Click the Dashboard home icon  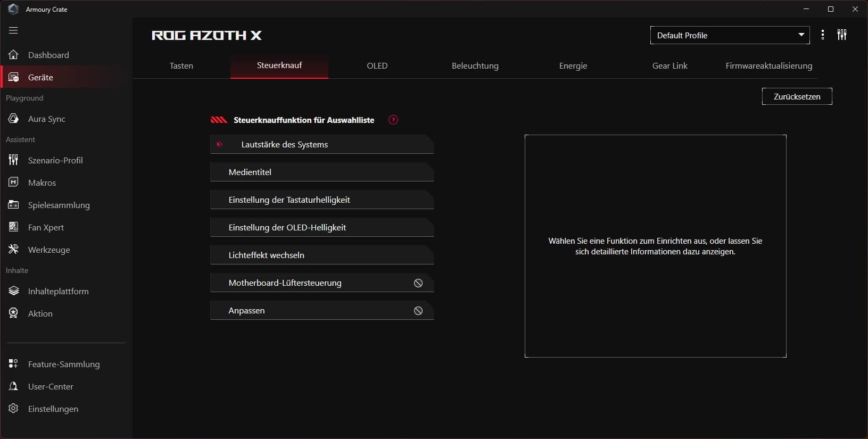pyautogui.click(x=14, y=55)
